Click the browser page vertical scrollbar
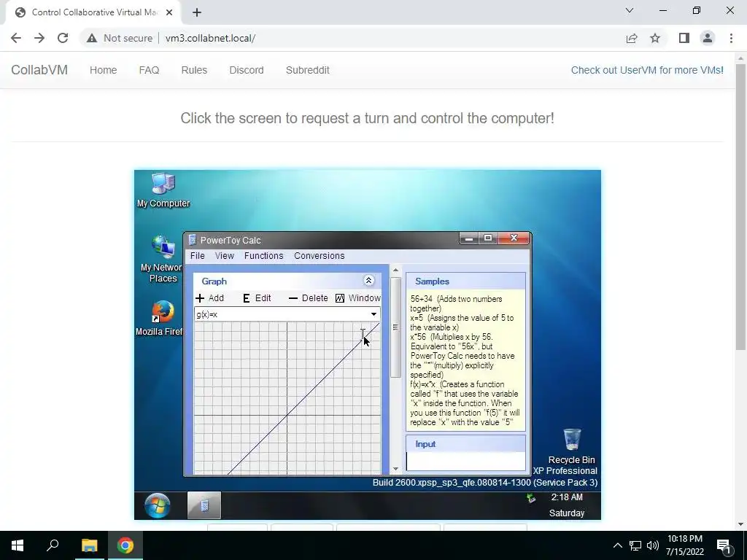 pyautogui.click(x=740, y=207)
